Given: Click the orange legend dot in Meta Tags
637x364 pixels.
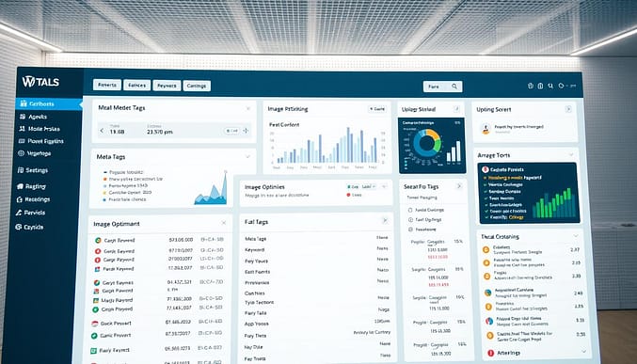Looking at the screenshot, I should point(105,179).
